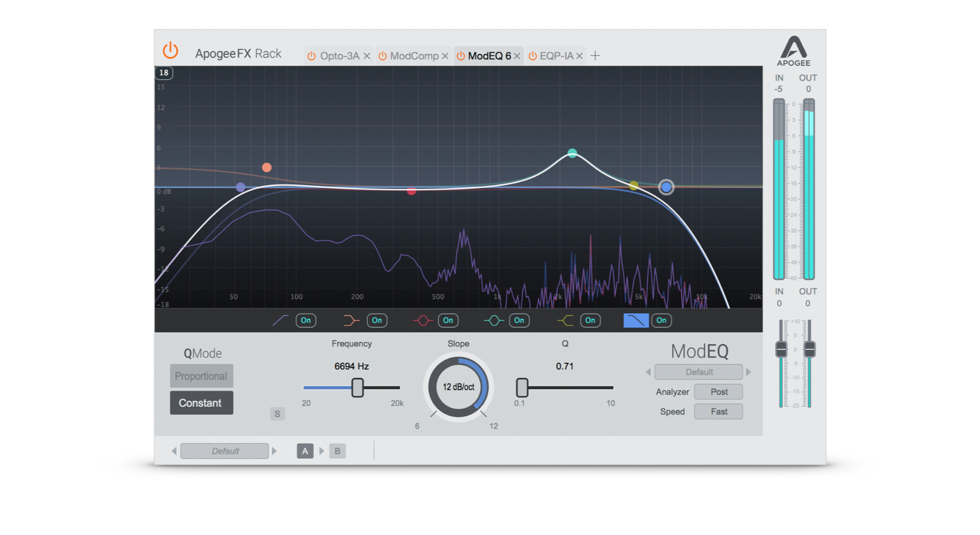Switch to the Opto-3A tab
This screenshot has width=980, height=535.
point(340,56)
